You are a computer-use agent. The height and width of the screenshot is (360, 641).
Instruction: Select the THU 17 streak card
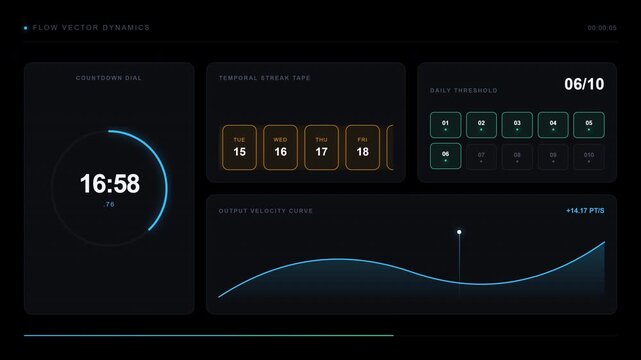click(x=322, y=148)
